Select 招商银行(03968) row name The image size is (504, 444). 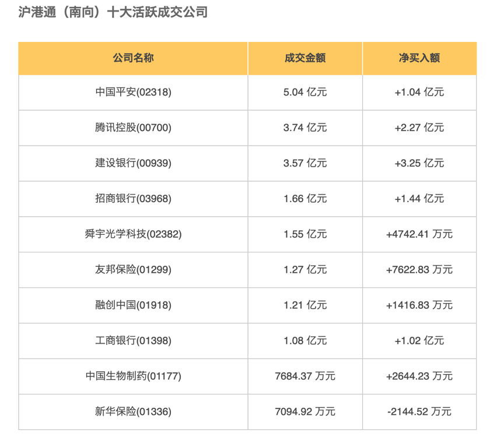[133, 199]
